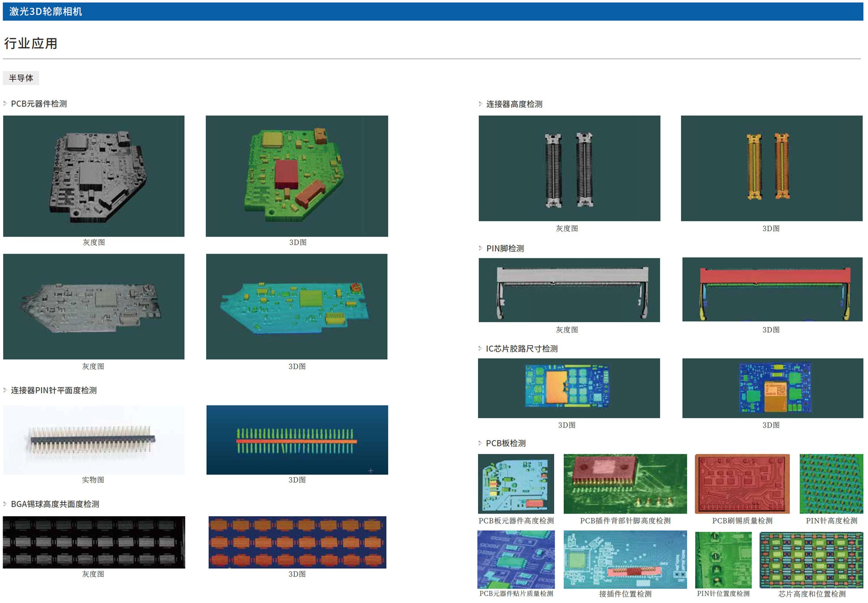Open the 芯片高度和位置检测 thumbnail
This screenshot has height=603, width=868.
[812, 560]
